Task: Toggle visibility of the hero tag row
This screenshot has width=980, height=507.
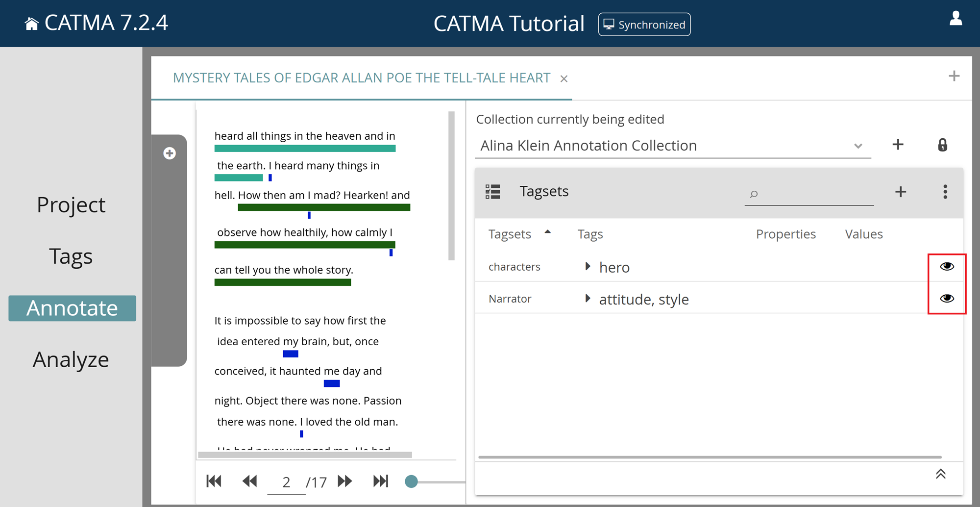Action: 947,266
